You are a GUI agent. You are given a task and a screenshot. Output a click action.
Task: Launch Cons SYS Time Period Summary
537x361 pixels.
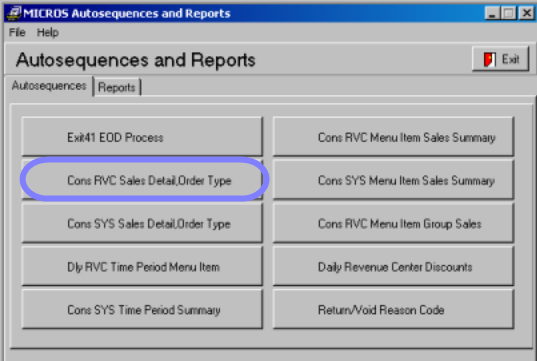click(142, 309)
